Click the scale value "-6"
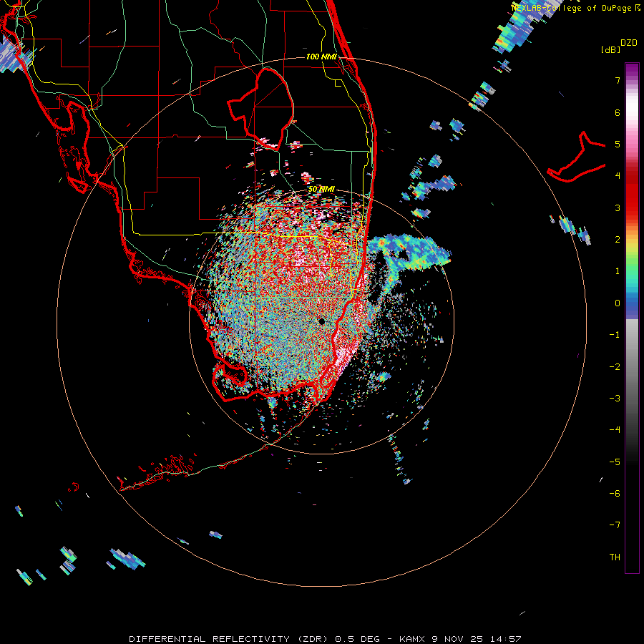 [x=615, y=493]
